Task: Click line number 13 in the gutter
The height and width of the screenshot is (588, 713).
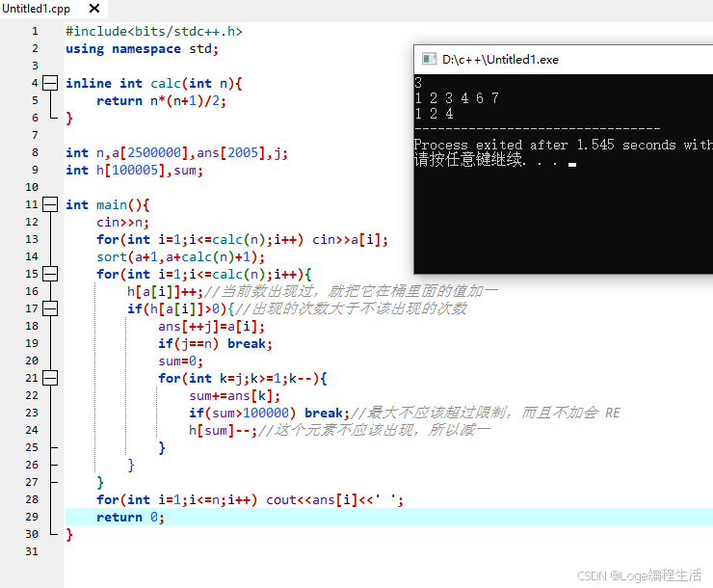Action: pyautogui.click(x=32, y=239)
